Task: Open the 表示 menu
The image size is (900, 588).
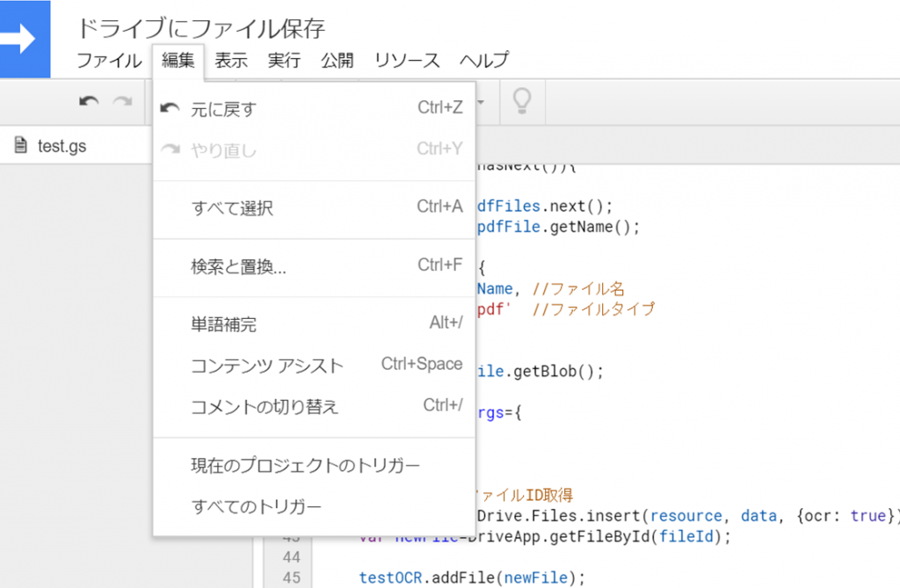Action: (231, 61)
